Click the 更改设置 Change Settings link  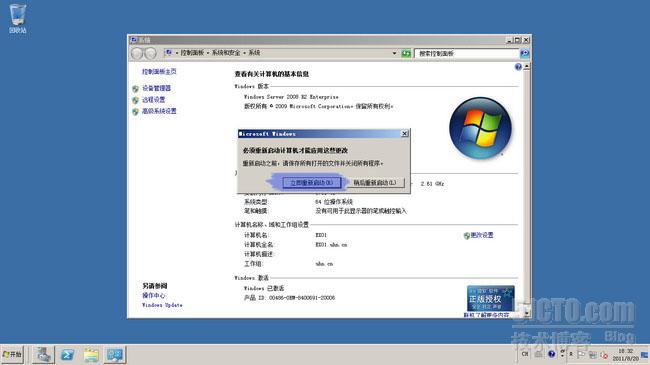click(x=482, y=235)
